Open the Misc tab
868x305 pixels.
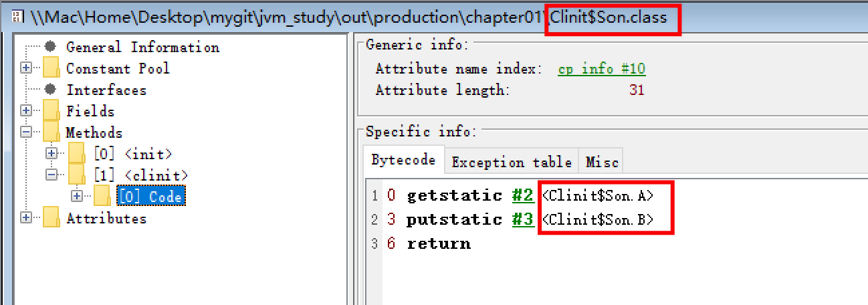pyautogui.click(x=601, y=162)
